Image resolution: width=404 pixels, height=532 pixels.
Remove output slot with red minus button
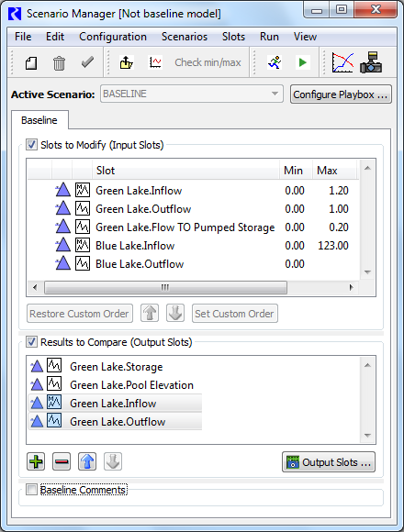coord(62,461)
